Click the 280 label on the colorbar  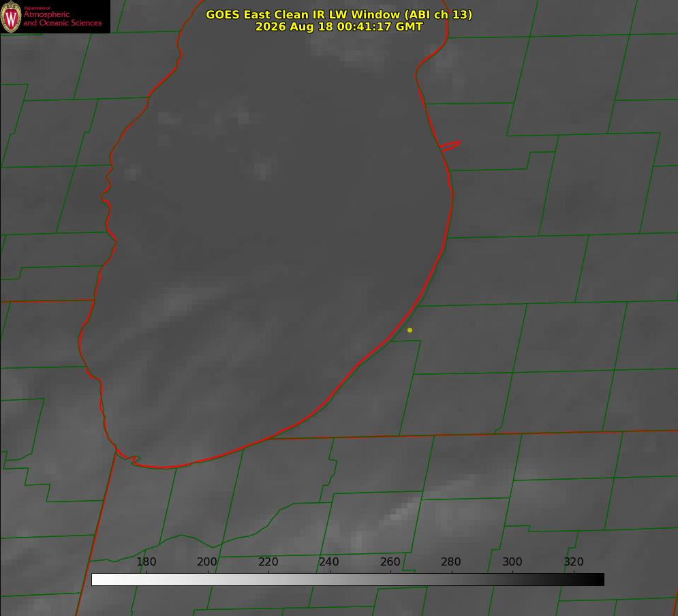451,561
